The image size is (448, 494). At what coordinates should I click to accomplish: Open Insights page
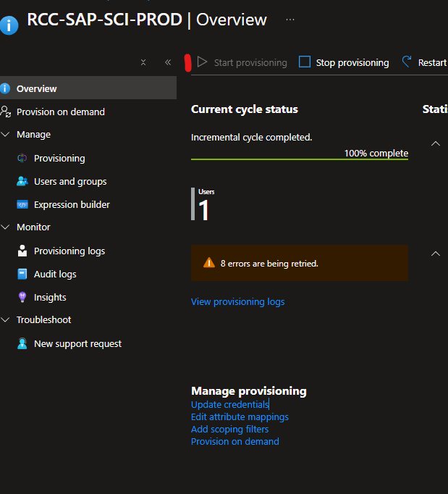(x=50, y=297)
